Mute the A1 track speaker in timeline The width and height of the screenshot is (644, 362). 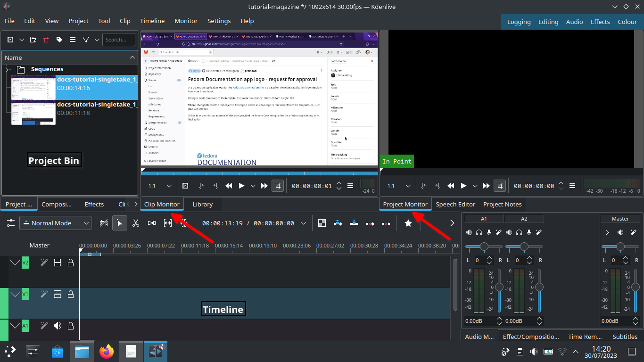click(58, 326)
